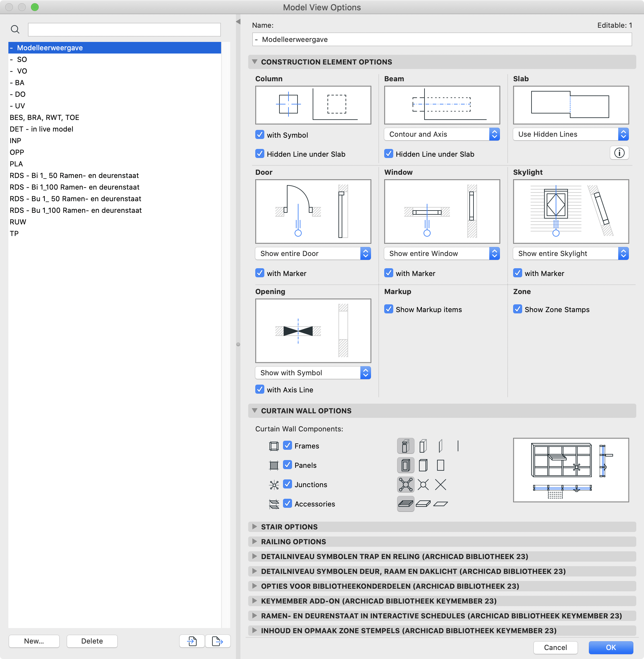Select RDS - Bi 1_100 Ramen- en deurenstaat
The image size is (644, 659).
tap(115, 187)
